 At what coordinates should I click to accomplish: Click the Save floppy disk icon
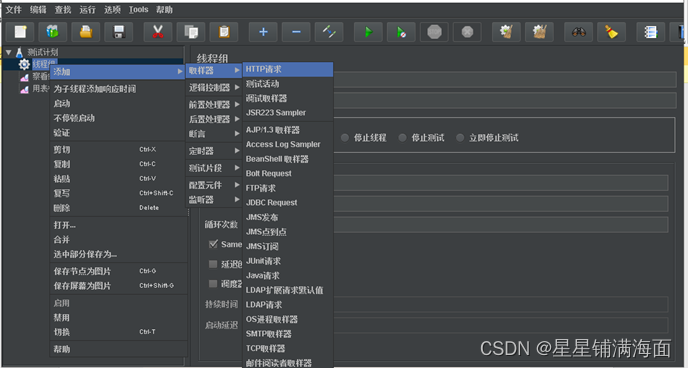coord(118,32)
